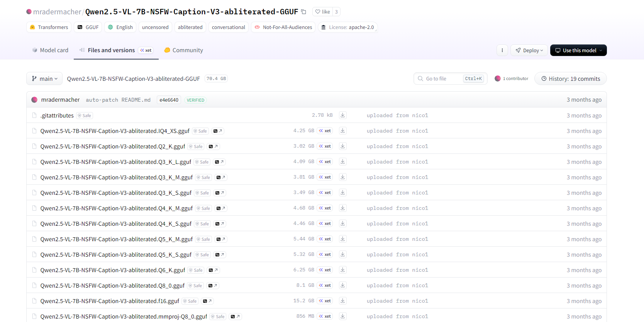Like this model repository
Viewport: 644px width, 322px height.
point(323,12)
